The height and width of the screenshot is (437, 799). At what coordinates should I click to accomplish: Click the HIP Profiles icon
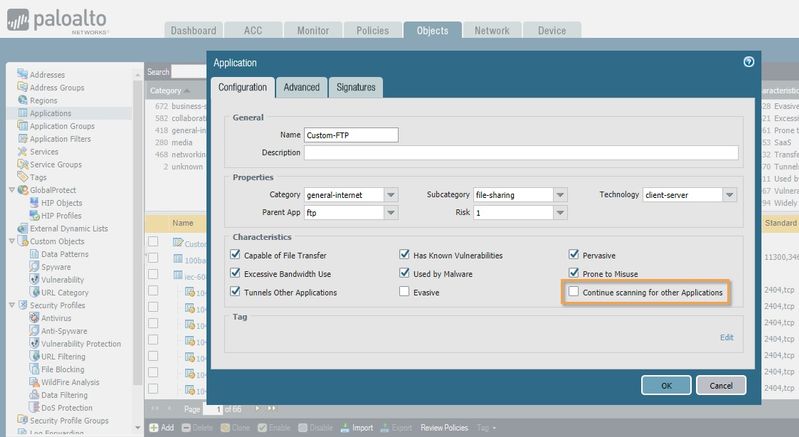coord(34,215)
